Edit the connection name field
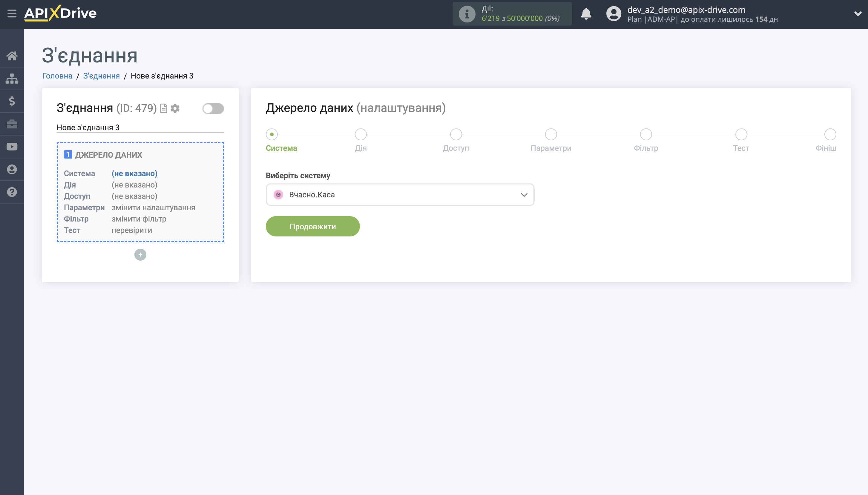Screen dimensions: 868x495 140,127
